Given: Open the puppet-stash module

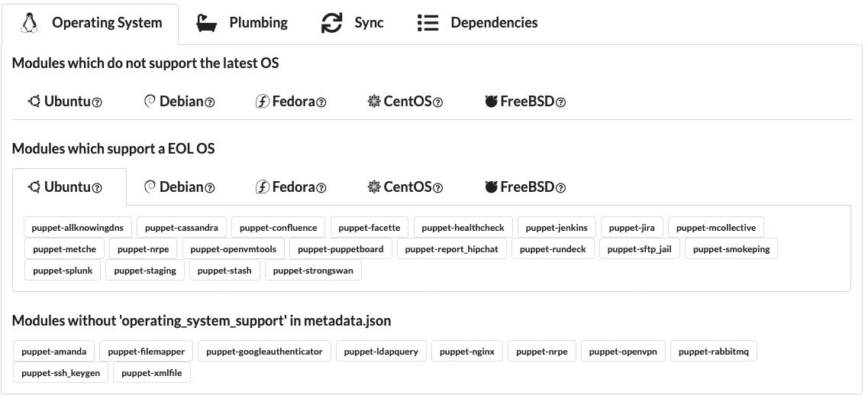Looking at the screenshot, I should (224, 271).
